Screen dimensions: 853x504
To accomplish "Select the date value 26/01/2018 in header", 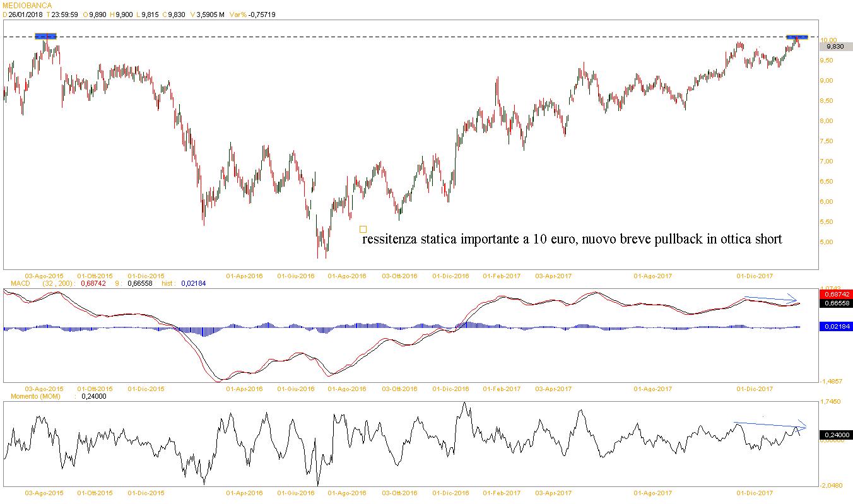I will pyautogui.click(x=25, y=15).
